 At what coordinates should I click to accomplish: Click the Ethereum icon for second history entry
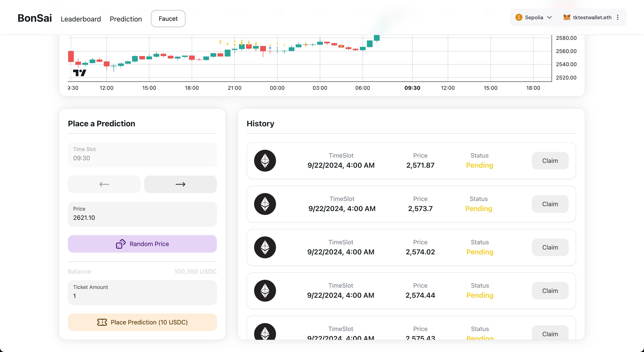coord(265,204)
